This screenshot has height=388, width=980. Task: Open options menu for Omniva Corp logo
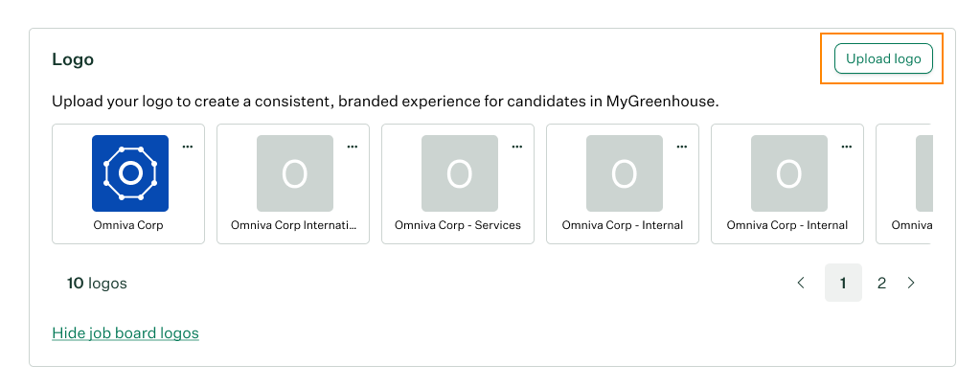(188, 147)
